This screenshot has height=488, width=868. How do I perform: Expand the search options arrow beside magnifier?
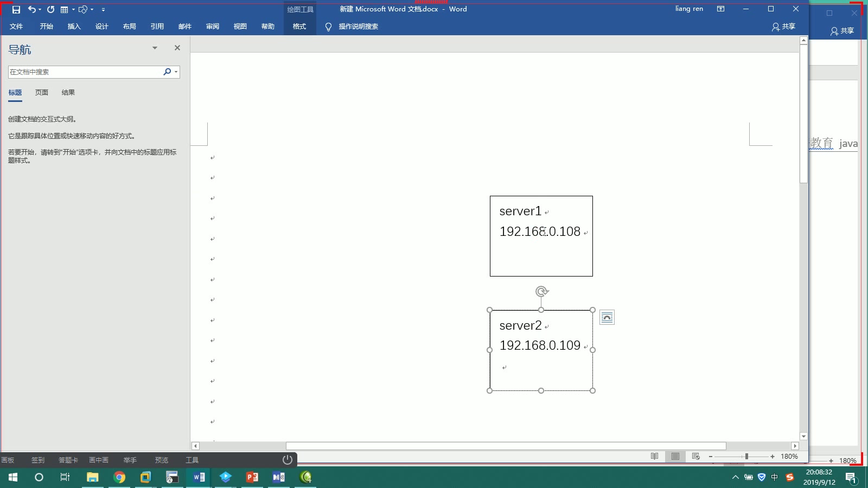(x=176, y=72)
